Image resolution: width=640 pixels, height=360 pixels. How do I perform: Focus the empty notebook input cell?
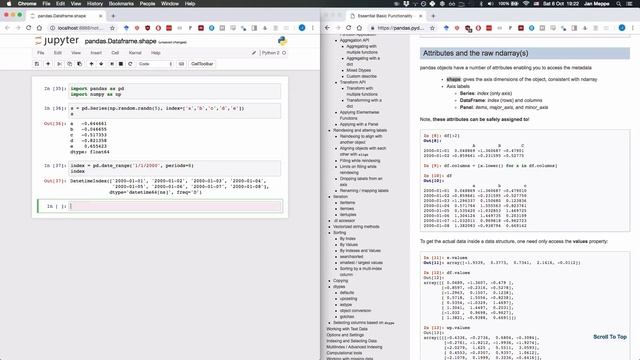[175, 206]
